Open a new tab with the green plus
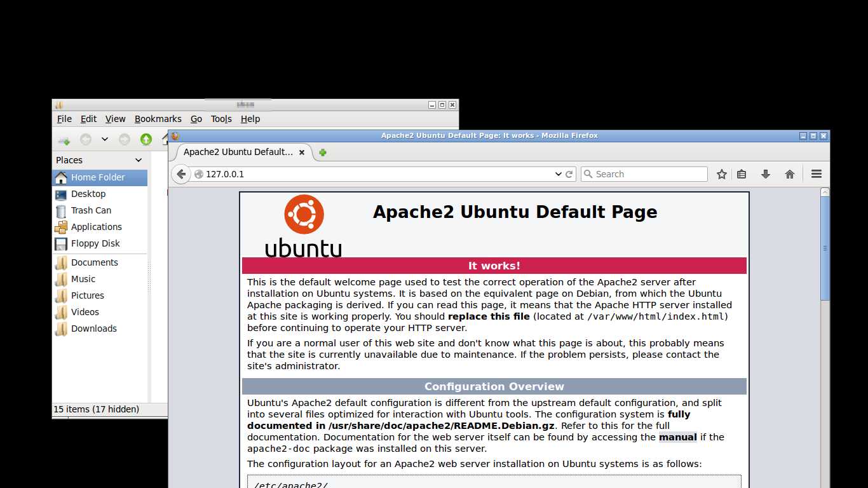Viewport: 868px width, 488px height. coord(323,152)
